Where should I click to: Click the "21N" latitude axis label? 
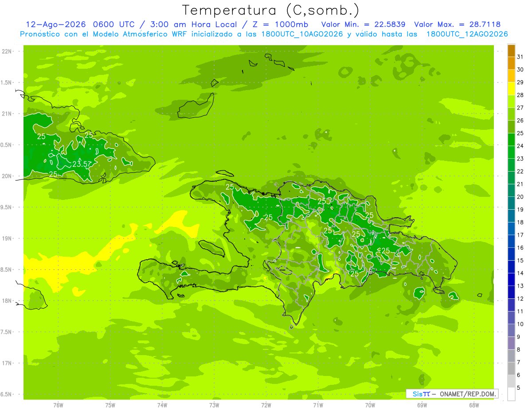[7, 114]
